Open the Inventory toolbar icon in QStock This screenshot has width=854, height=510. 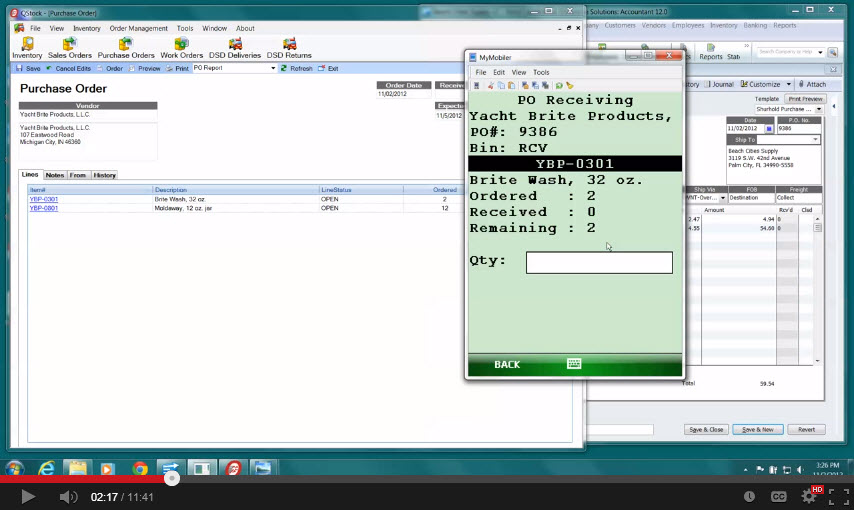27,47
